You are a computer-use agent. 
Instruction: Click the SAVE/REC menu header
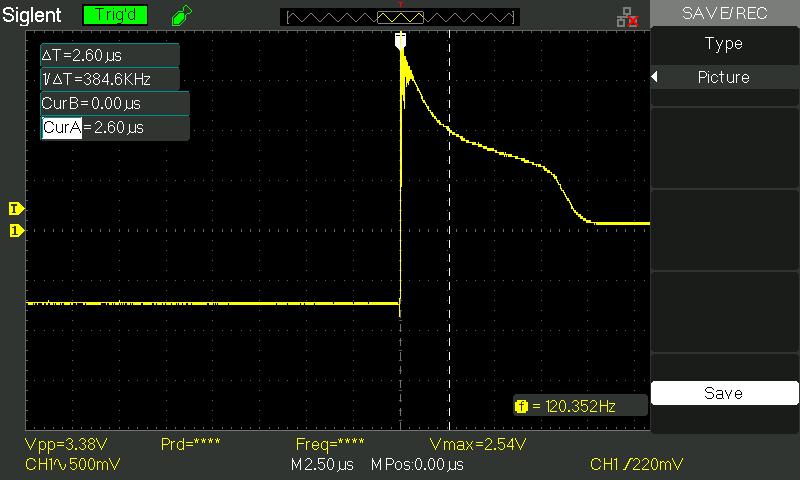coord(724,13)
